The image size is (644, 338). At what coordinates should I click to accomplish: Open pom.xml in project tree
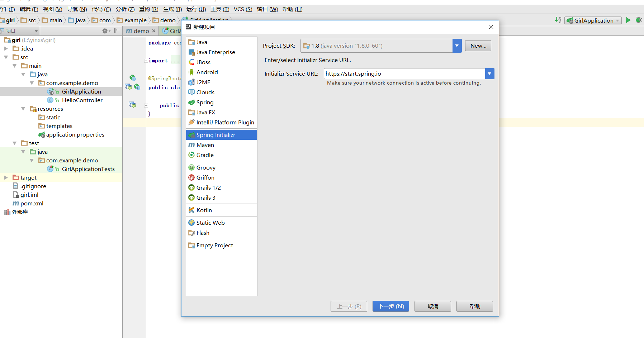32,204
